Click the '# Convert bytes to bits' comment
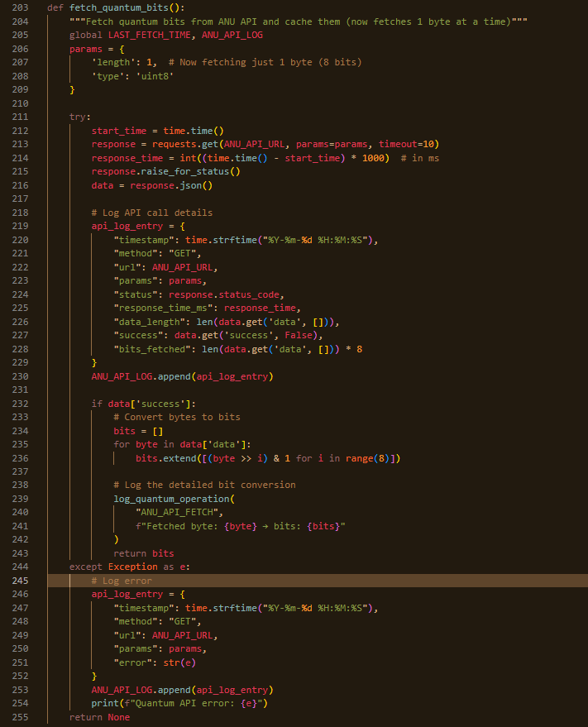Screen dimensions: 588x727 point(177,418)
